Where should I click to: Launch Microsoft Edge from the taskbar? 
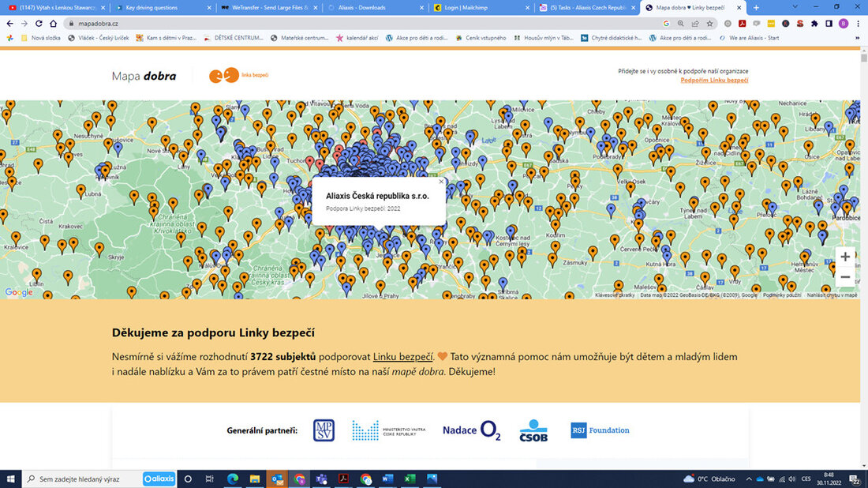pyautogui.click(x=233, y=479)
